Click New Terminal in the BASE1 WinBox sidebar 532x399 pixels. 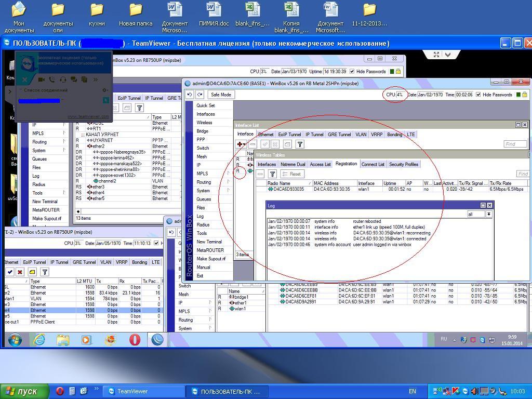209,242
